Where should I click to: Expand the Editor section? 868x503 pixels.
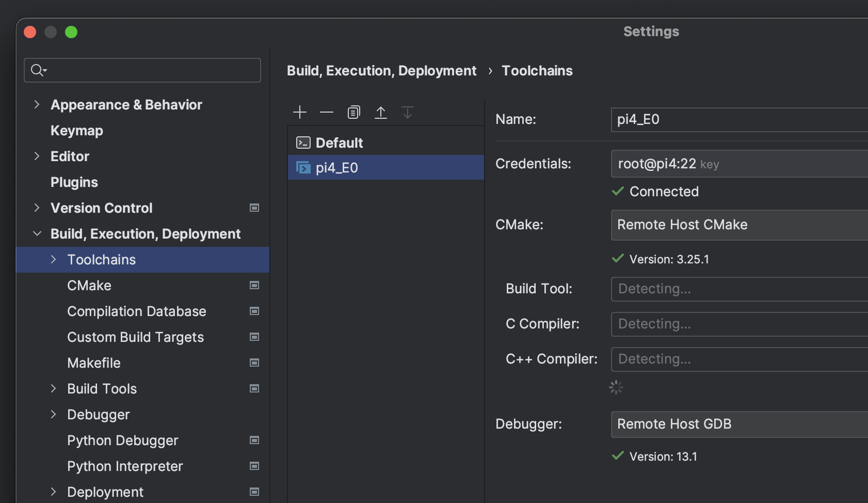pyautogui.click(x=37, y=156)
